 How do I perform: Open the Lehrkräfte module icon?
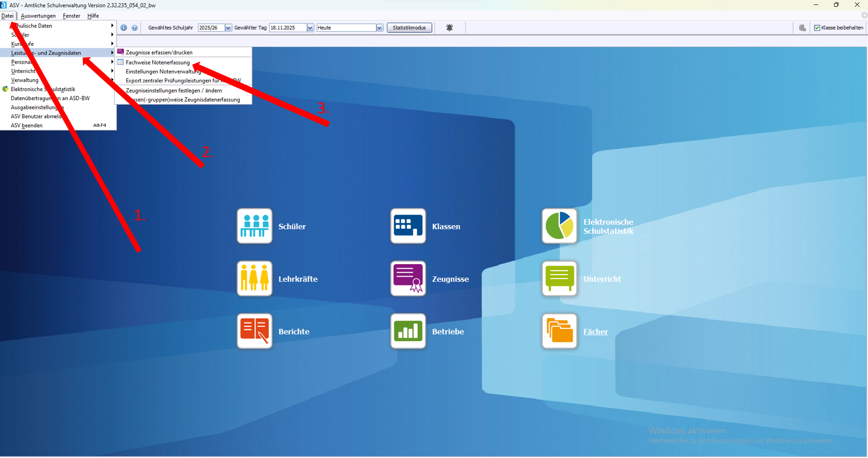pos(254,278)
